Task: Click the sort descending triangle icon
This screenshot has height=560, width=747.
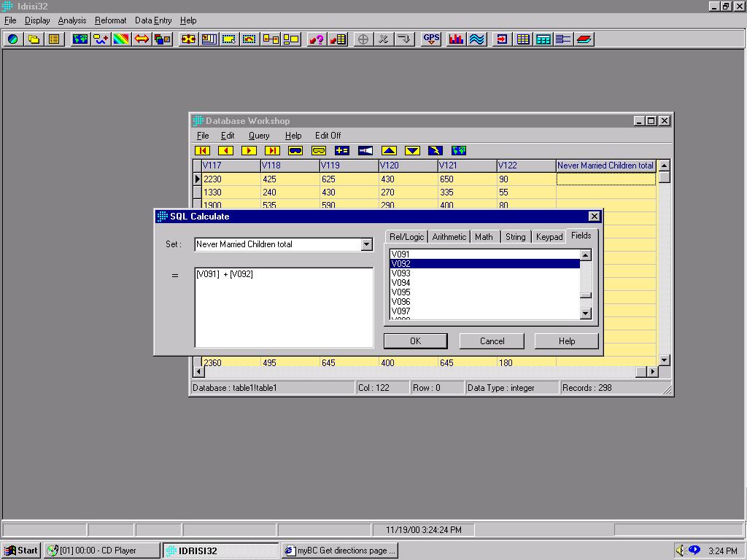Action: click(x=412, y=150)
